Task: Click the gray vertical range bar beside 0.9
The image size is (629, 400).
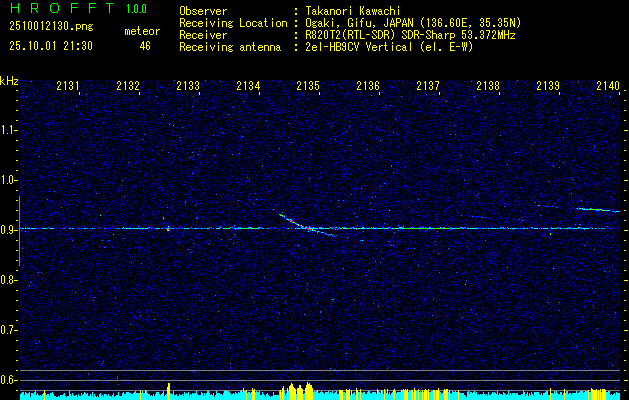Action: [19, 231]
